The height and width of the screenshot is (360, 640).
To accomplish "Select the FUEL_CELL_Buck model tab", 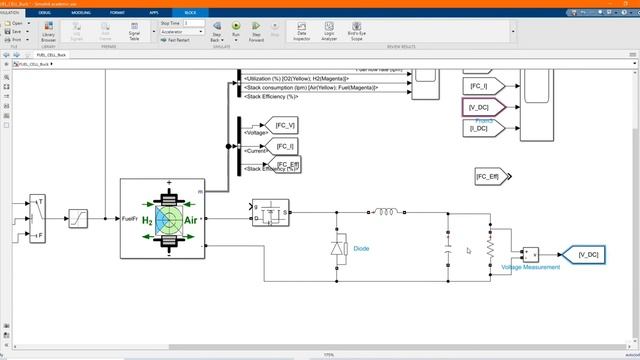I will point(51,55).
